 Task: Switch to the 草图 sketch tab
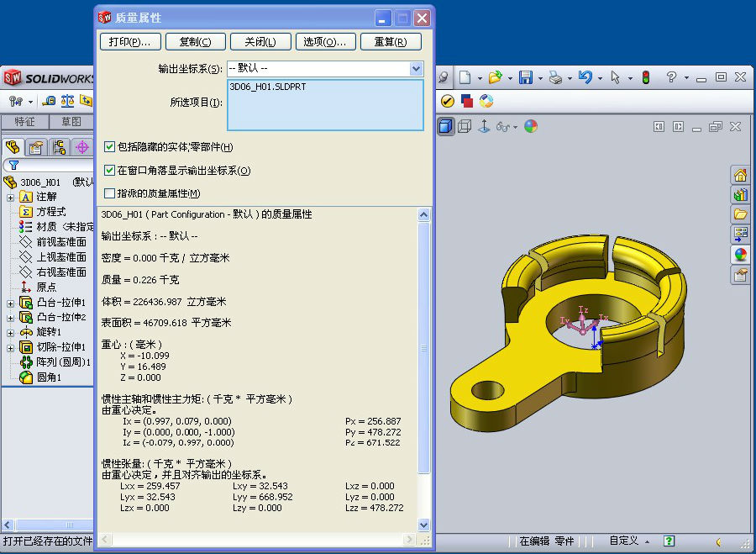click(71, 122)
